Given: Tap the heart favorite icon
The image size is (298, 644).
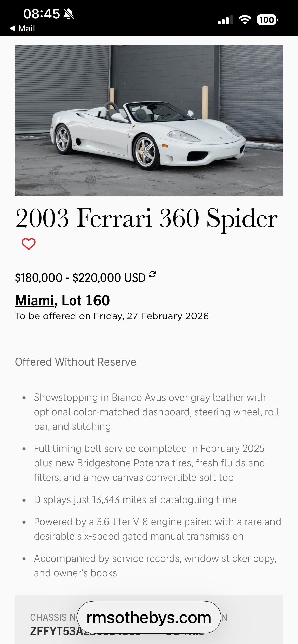Looking at the screenshot, I should 29,244.
